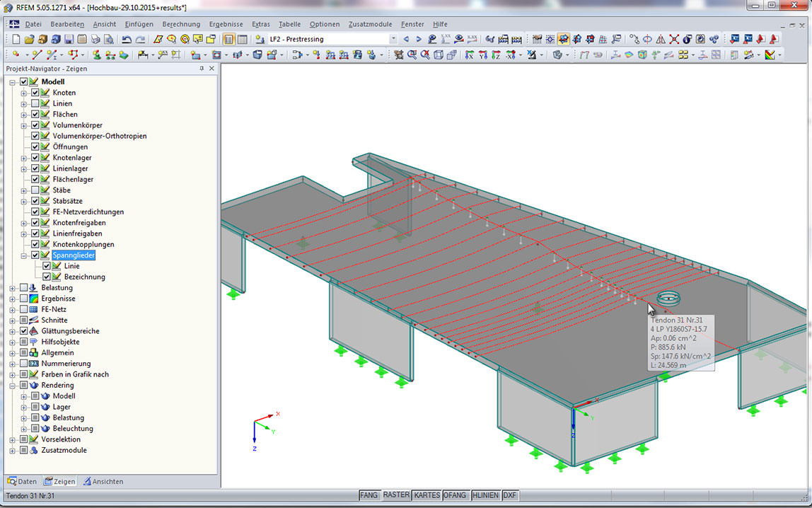Open the Optionen menu
Viewport: 812px width, 508px height.
pos(325,24)
